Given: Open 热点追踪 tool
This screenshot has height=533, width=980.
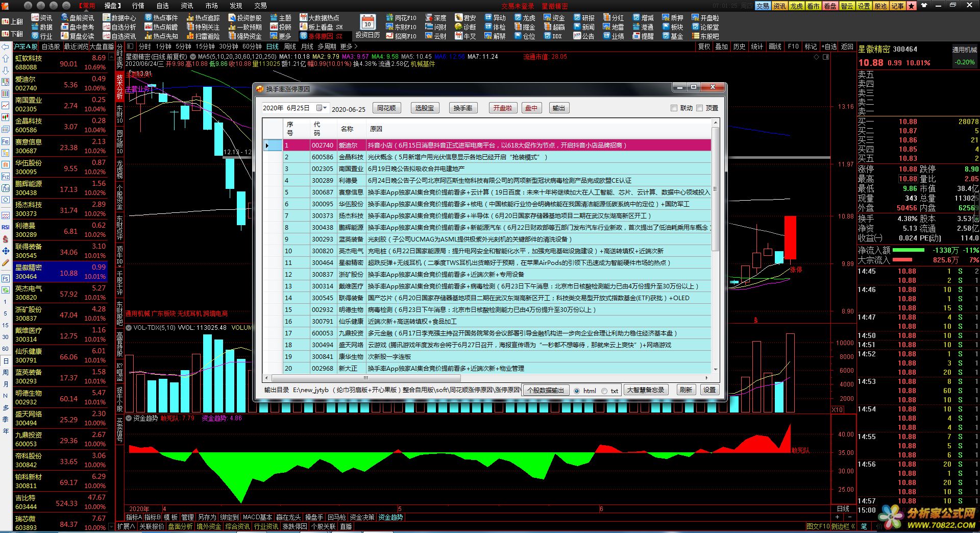Looking at the screenshot, I should (x=203, y=18).
